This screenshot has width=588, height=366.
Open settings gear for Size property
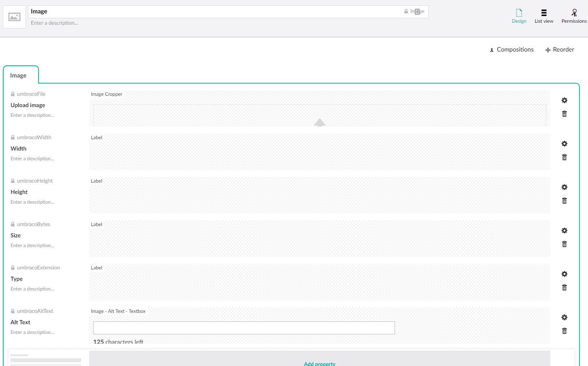[x=564, y=230]
